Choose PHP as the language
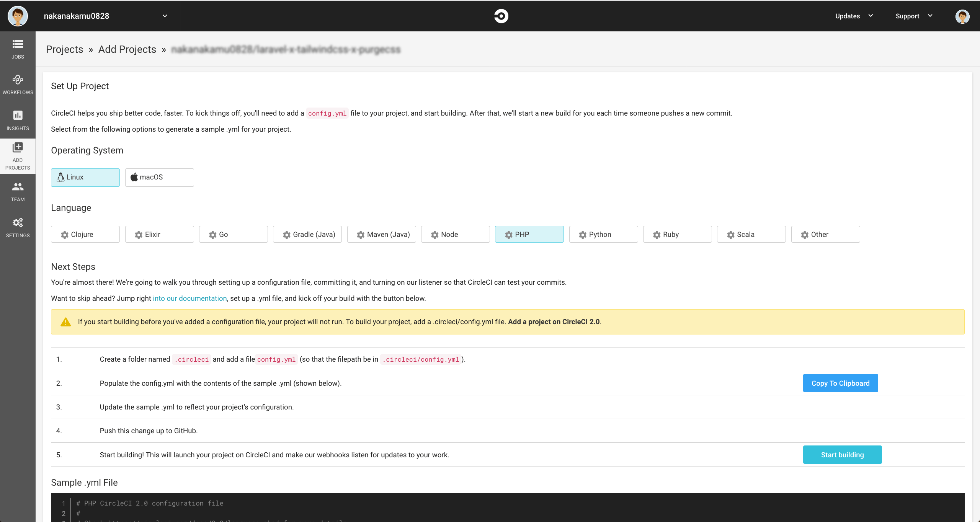This screenshot has height=522, width=980. click(529, 234)
